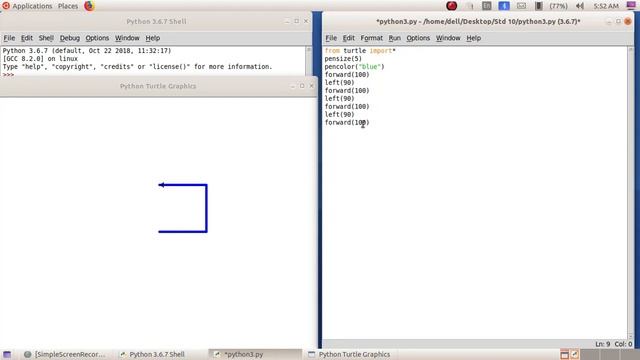640x360 pixels.
Task: Open the Applications menu
Action: (32, 6)
